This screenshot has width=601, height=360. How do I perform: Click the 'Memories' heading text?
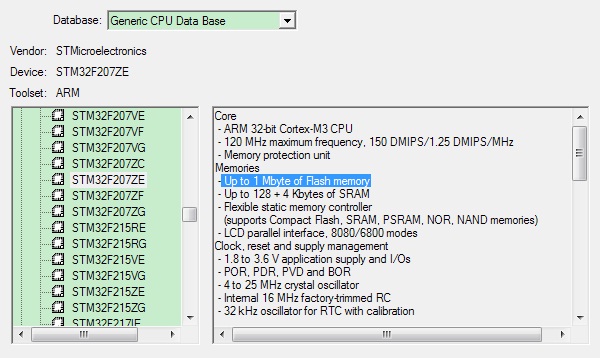(237, 168)
